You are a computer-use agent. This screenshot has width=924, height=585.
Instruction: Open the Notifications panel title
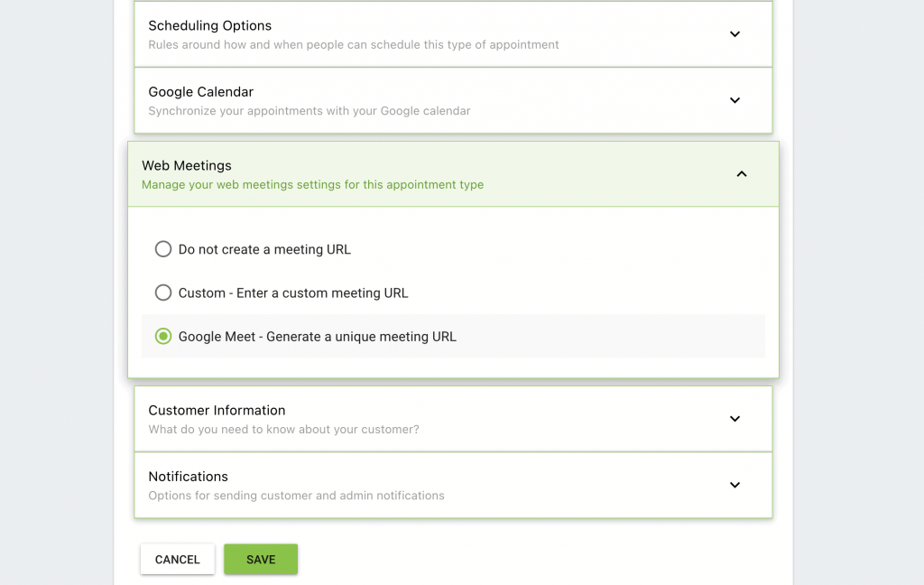point(188,477)
